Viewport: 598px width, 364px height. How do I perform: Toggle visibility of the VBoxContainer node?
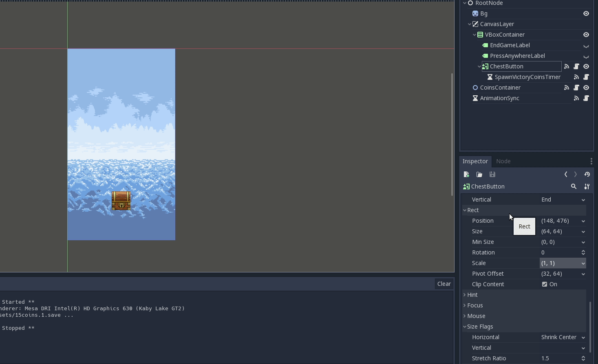pyautogui.click(x=586, y=35)
